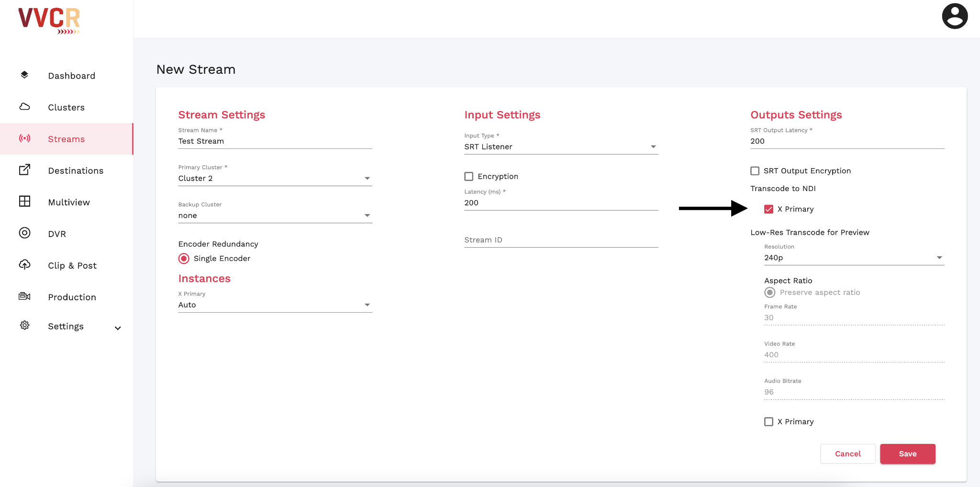Click the Multiview grid icon

click(24, 202)
